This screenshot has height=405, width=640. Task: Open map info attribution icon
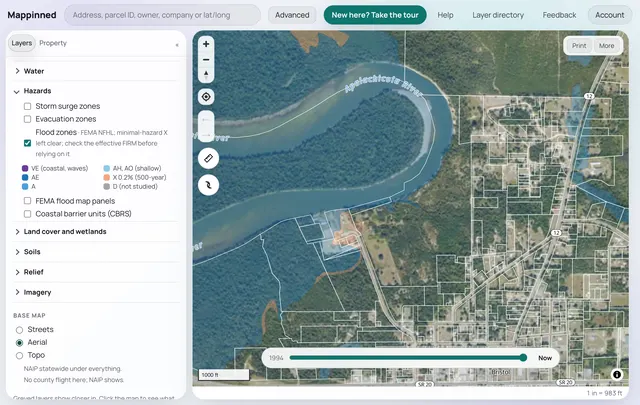click(617, 374)
